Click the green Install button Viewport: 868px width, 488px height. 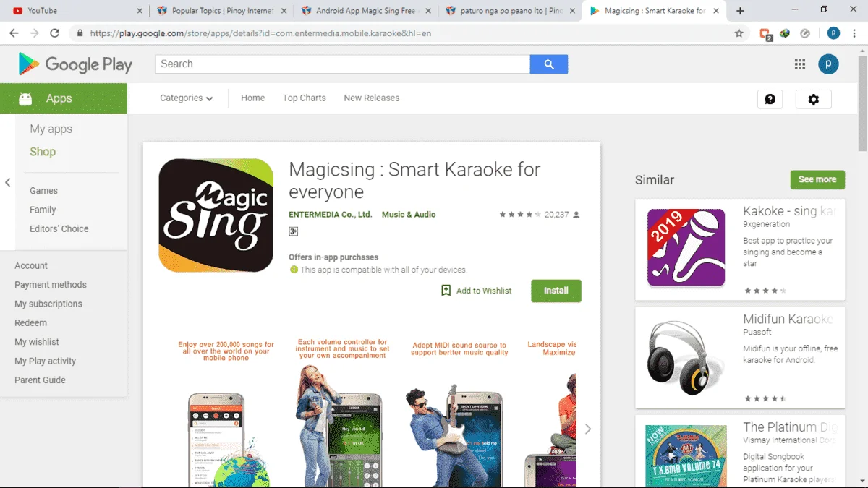pyautogui.click(x=556, y=291)
